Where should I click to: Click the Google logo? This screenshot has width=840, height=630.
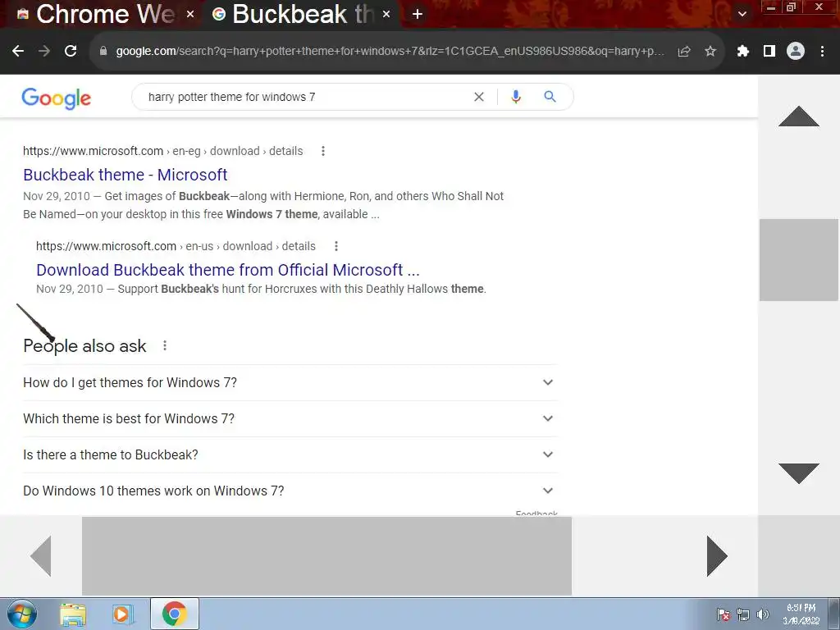tap(57, 98)
